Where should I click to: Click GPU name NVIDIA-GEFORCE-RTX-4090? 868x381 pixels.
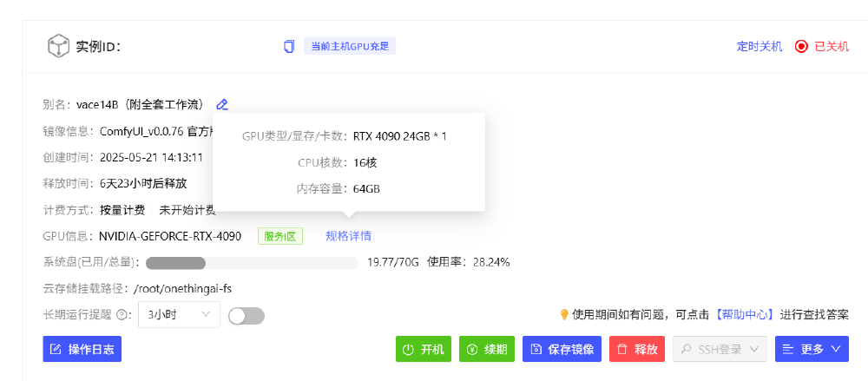click(x=170, y=236)
